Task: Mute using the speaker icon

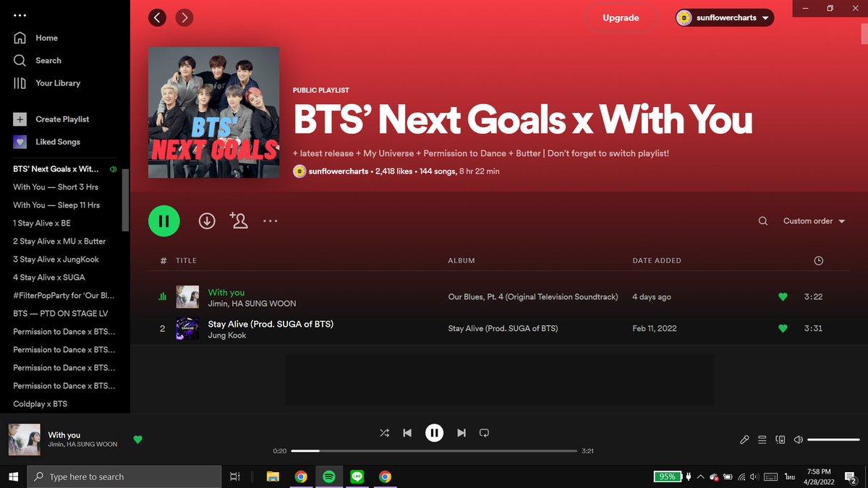Action: (799, 440)
